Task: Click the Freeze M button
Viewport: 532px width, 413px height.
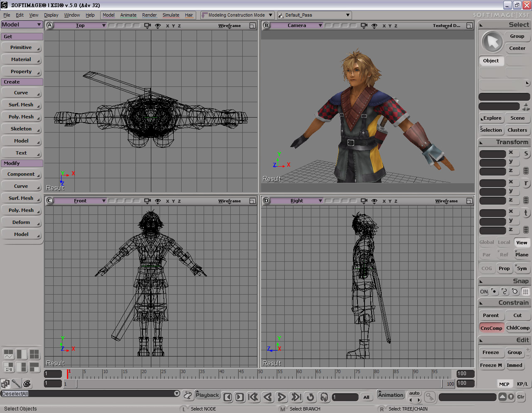Action: pos(491,366)
